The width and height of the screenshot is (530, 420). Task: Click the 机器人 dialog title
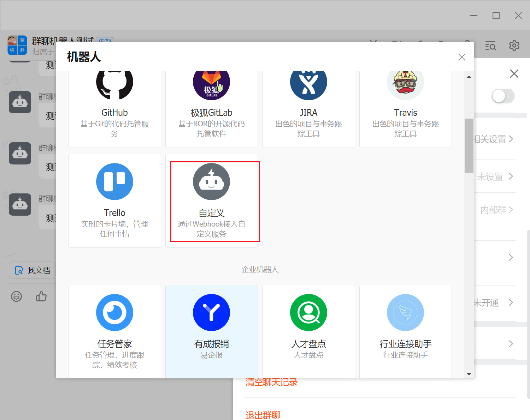pos(84,57)
